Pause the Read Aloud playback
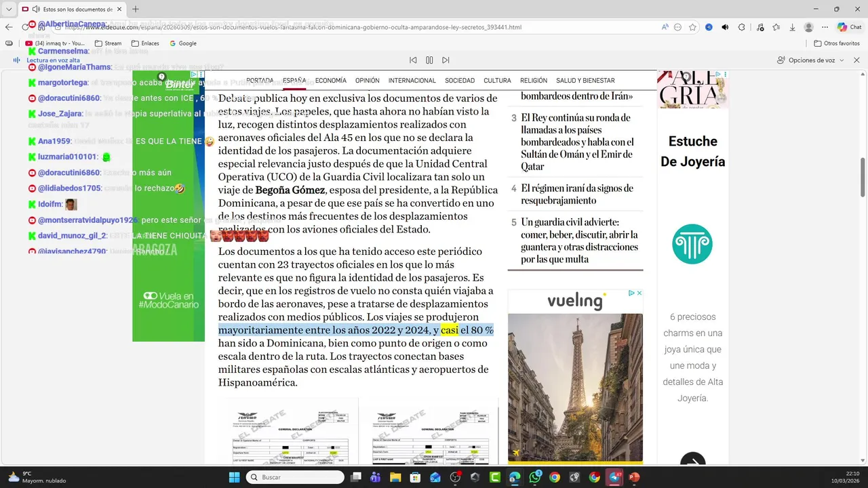 point(429,60)
